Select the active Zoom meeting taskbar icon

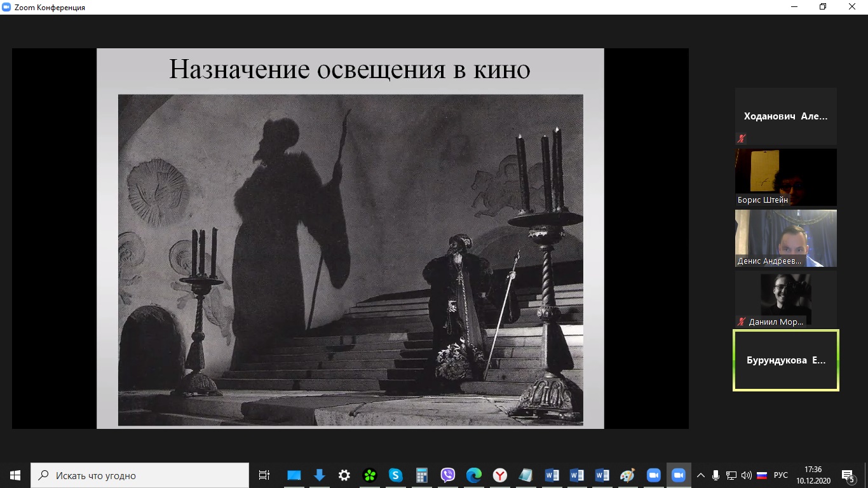pos(679,475)
